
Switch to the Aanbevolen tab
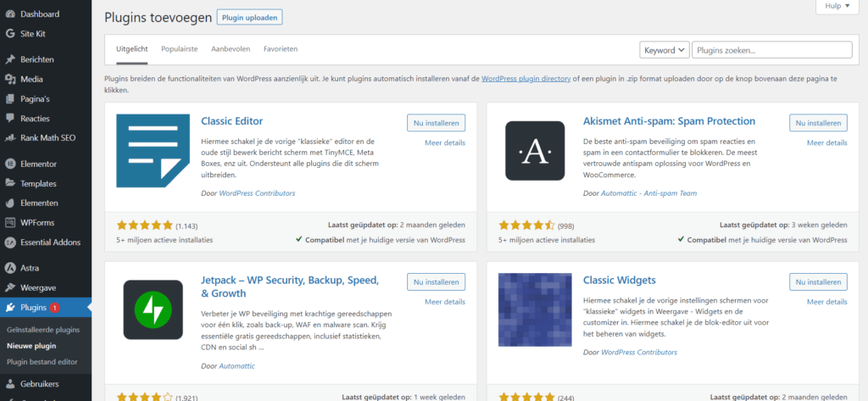(x=231, y=48)
